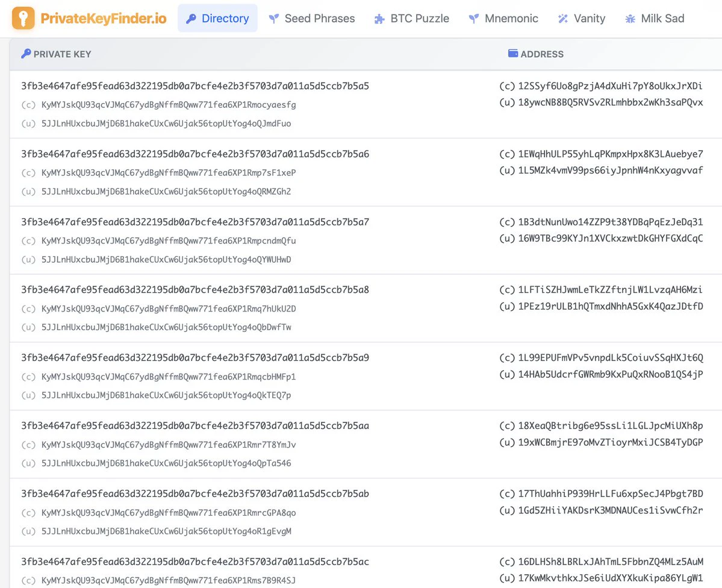Open address 14HAb5UdcrfGWRmb9KxPuQxRNooB1QS4jP
The image size is (722, 588).
[x=611, y=374]
